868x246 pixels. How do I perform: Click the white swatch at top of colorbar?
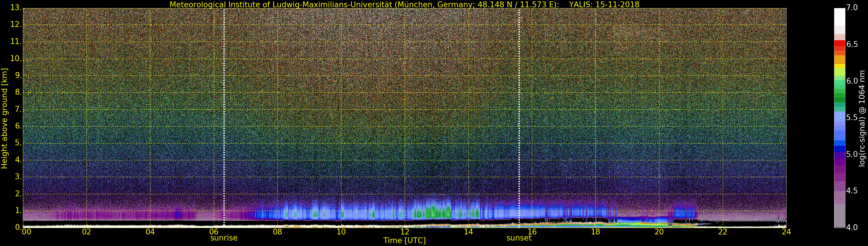[x=839, y=17]
